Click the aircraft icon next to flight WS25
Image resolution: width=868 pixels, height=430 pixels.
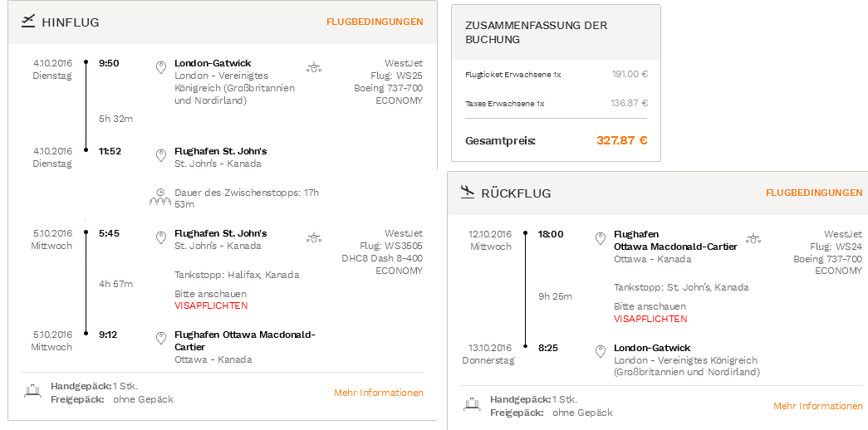[314, 68]
